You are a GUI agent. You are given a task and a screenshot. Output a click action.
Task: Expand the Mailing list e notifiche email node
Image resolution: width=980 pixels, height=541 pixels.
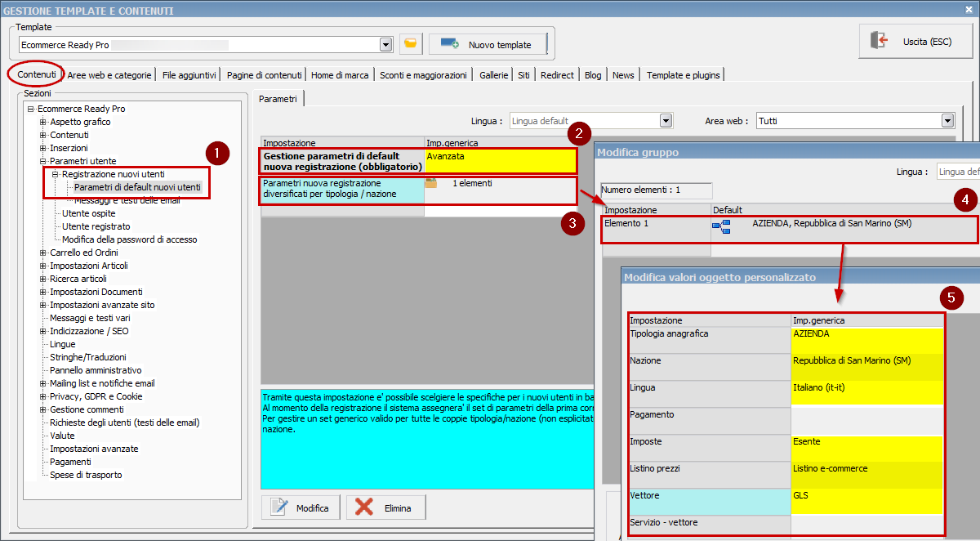pyautogui.click(x=43, y=383)
